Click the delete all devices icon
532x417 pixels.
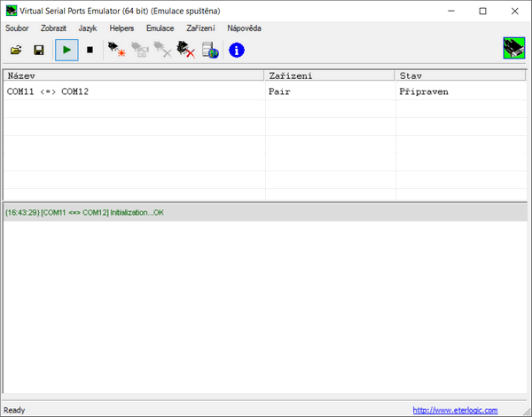click(x=185, y=51)
